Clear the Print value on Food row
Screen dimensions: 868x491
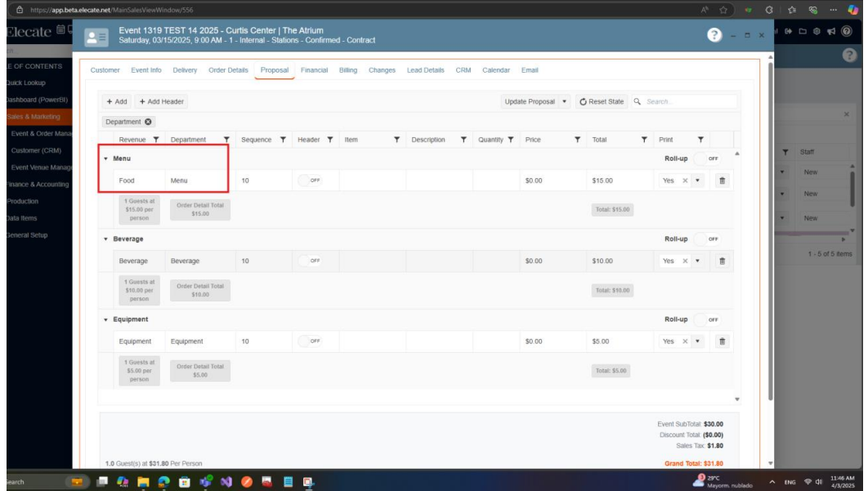[x=685, y=181]
